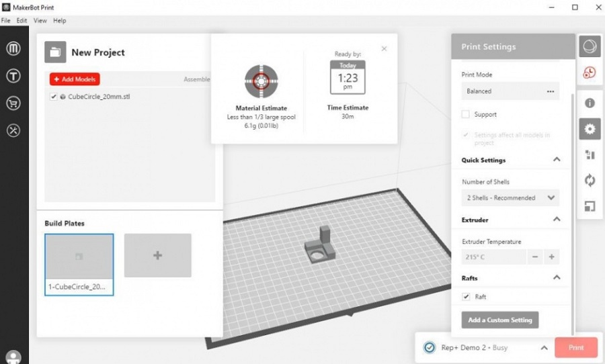Select the arrange models tool icon
605x364 pixels.
tap(590, 154)
